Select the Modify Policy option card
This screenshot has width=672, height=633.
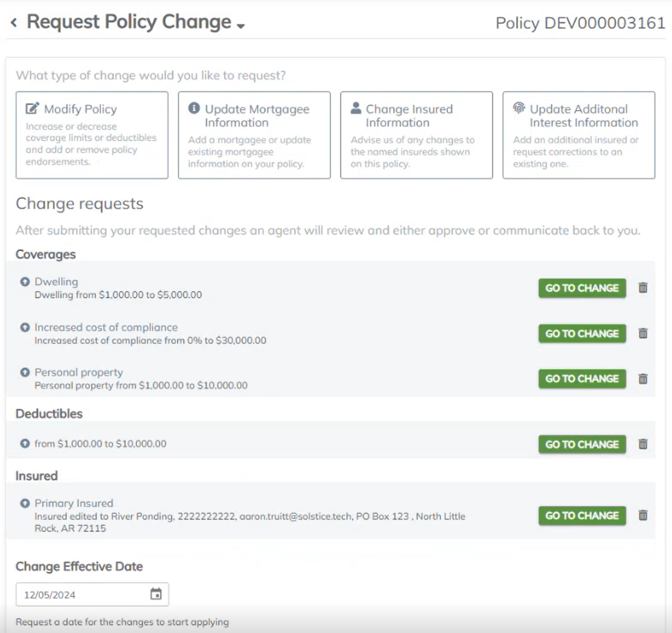pos(92,135)
